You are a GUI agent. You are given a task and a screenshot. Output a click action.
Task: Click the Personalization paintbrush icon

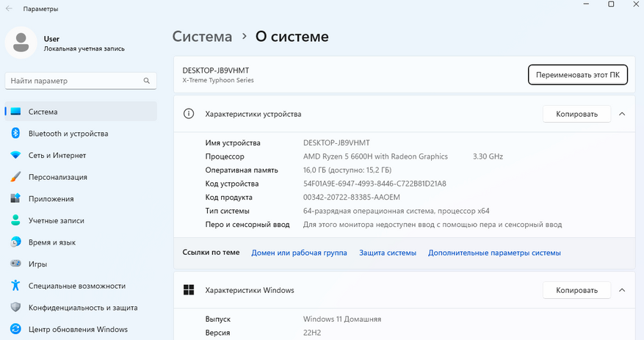coord(15,177)
